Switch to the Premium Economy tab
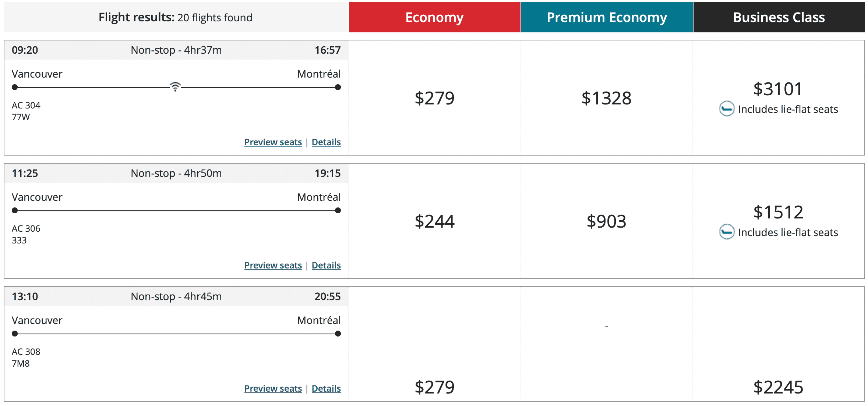868x406 pixels. 607,17
